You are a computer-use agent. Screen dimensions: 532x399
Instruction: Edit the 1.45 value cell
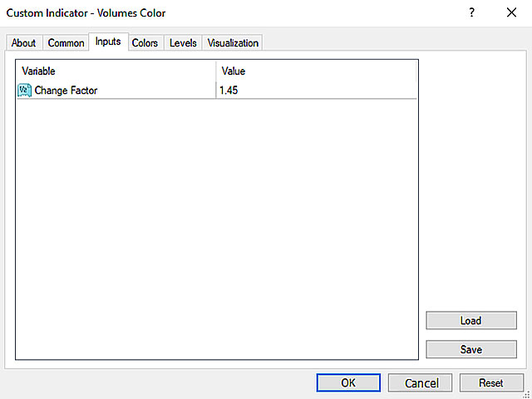click(x=316, y=91)
